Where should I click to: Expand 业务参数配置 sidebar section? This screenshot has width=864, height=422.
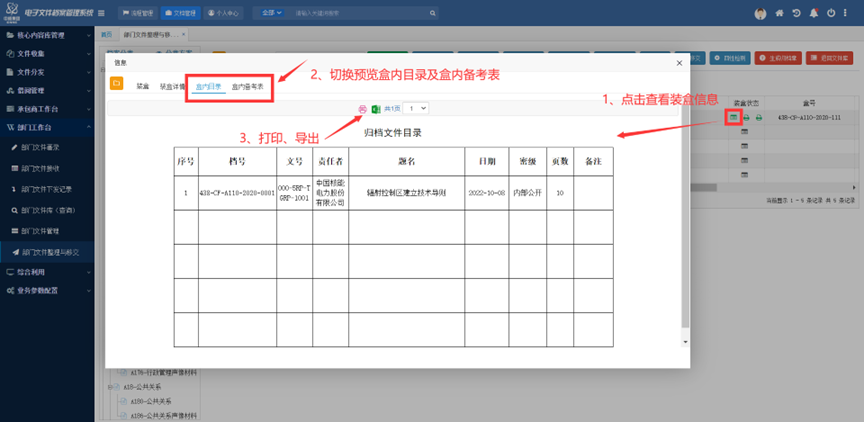[x=47, y=290]
